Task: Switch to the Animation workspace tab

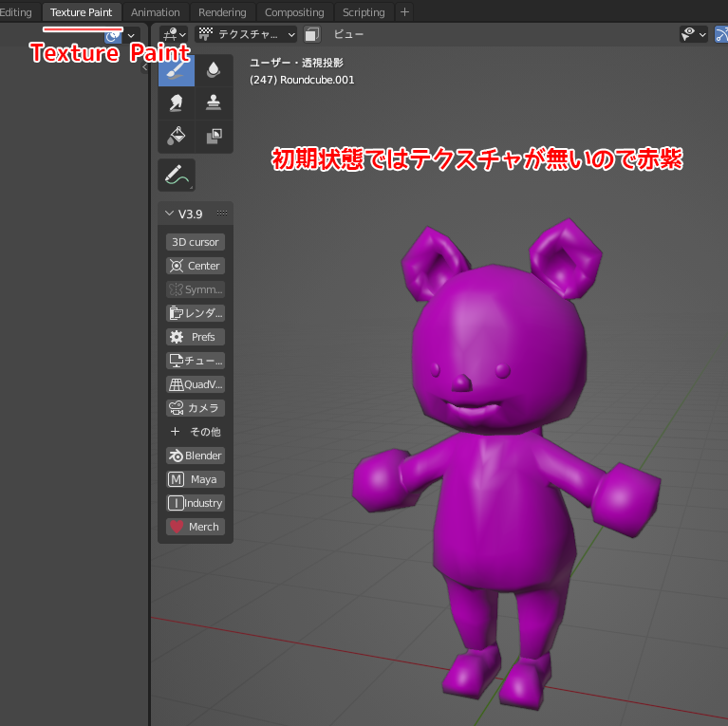Action: click(156, 12)
